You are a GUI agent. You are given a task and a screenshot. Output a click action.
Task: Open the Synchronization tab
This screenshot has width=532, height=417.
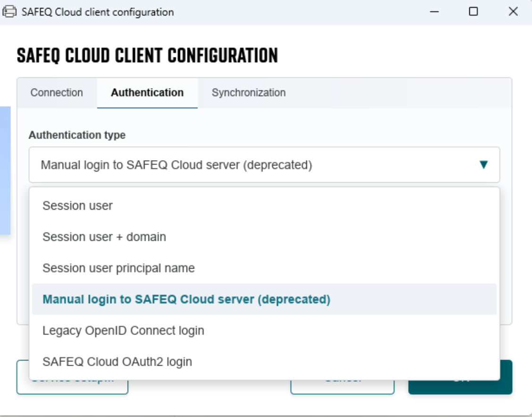pyautogui.click(x=249, y=93)
